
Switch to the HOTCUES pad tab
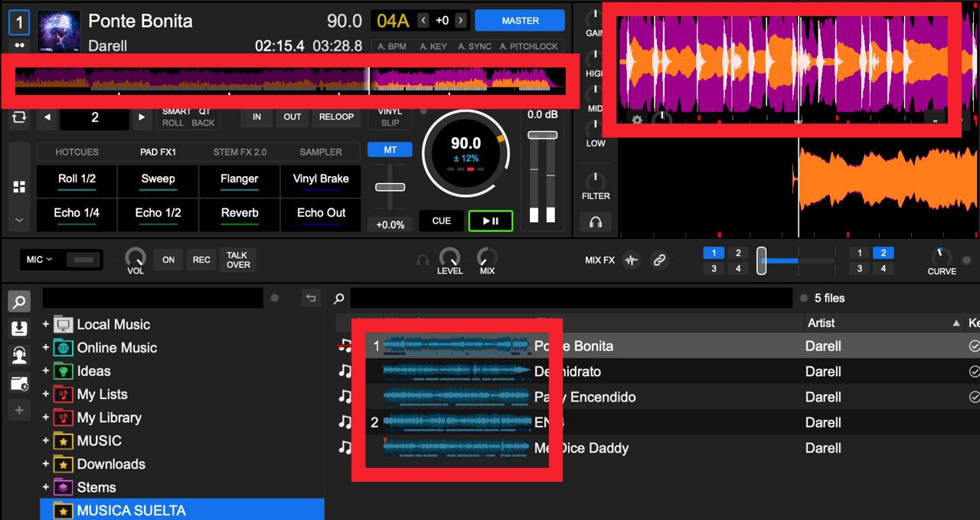point(77,152)
